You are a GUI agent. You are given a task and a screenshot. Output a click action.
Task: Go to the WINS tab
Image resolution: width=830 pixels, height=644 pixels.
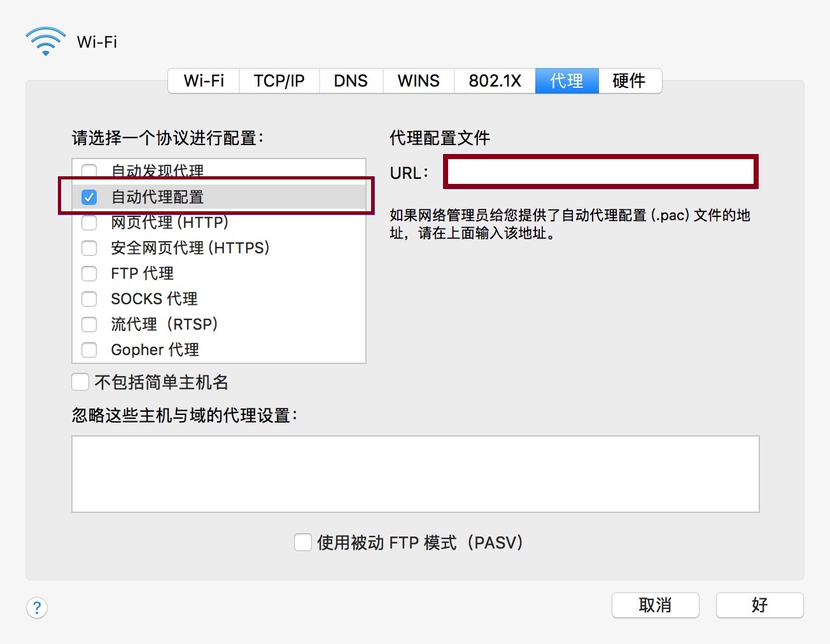[418, 81]
